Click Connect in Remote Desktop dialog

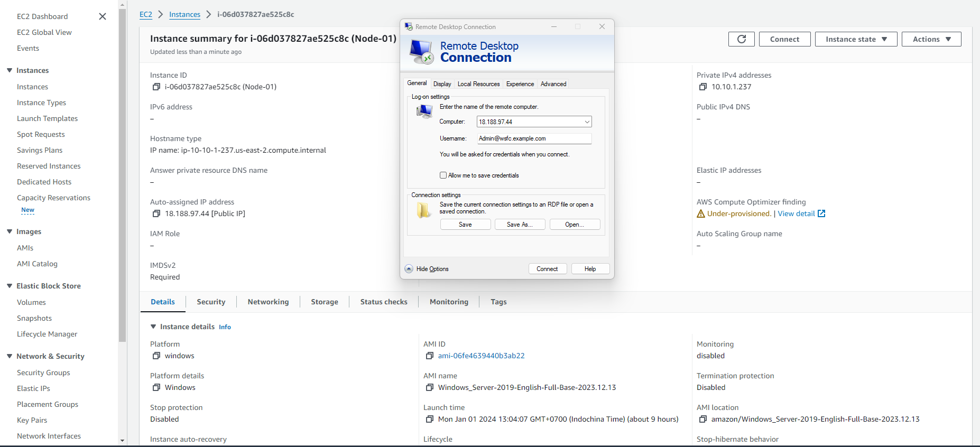coord(548,269)
